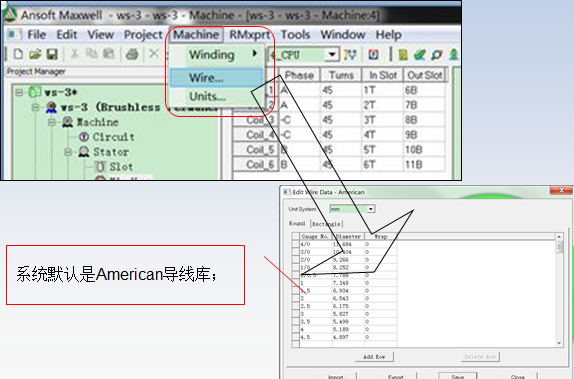The height and width of the screenshot is (379, 574).
Task: Collapse the ws-3 project root node
Action: 19,92
